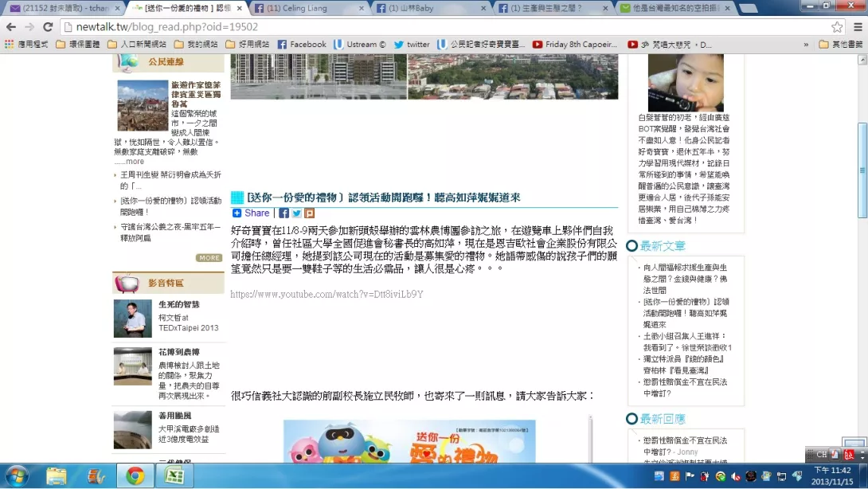Screen dimensions: 868x489
Task: Switch to the 生產與生態之間 tab
Action: point(552,8)
